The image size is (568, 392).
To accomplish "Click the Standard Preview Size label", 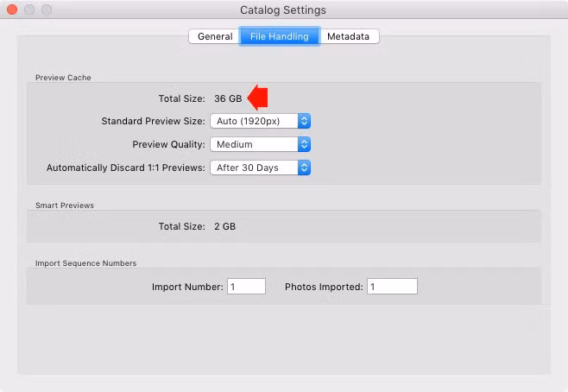I will pos(154,121).
